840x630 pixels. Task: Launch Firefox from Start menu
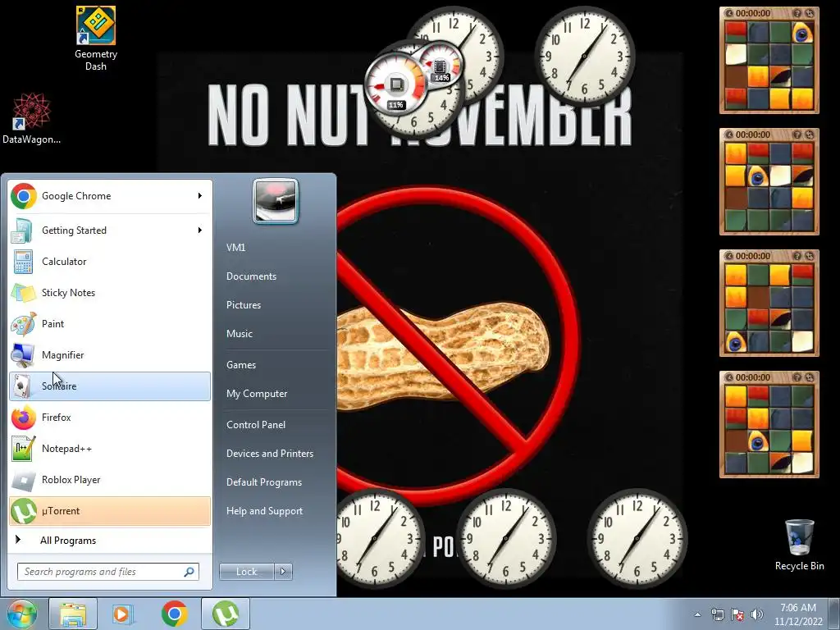pyautogui.click(x=110, y=418)
